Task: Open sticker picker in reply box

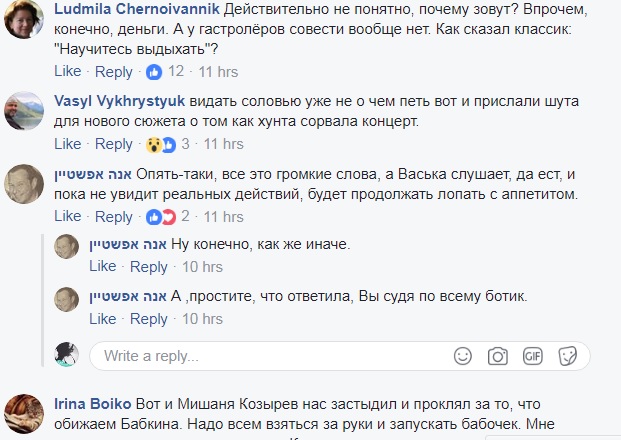Action: [566, 355]
